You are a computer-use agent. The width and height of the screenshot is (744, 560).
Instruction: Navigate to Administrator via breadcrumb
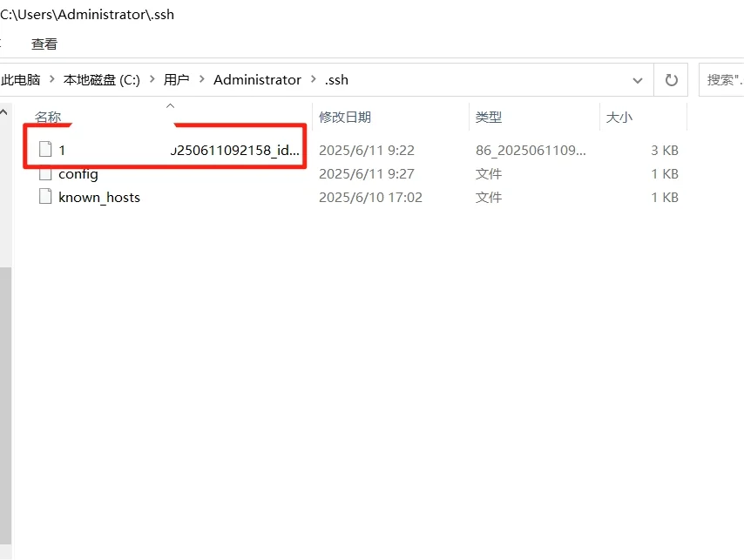pyautogui.click(x=257, y=79)
